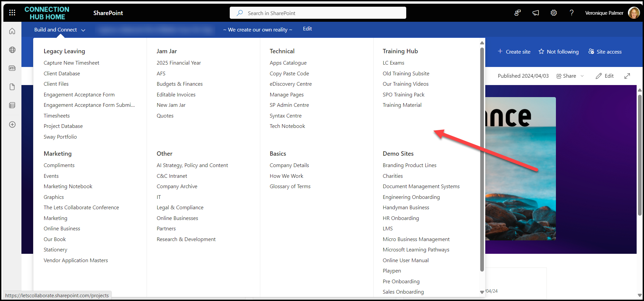644x301 pixels.
Task: Open Veronique Palmer account menu
Action: point(633,13)
